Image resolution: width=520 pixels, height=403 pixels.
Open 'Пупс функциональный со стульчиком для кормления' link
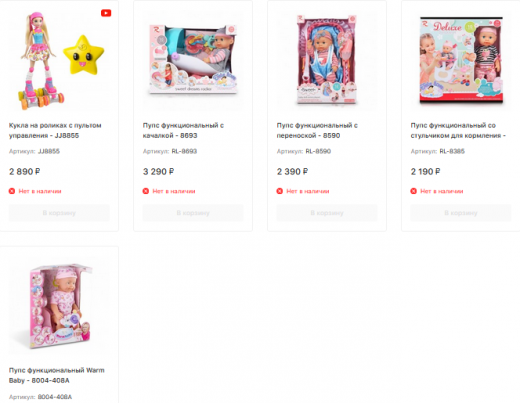pyautogui.click(x=458, y=130)
